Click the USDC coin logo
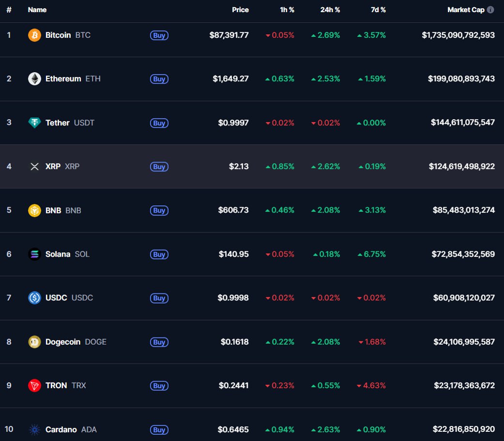 pos(34,298)
